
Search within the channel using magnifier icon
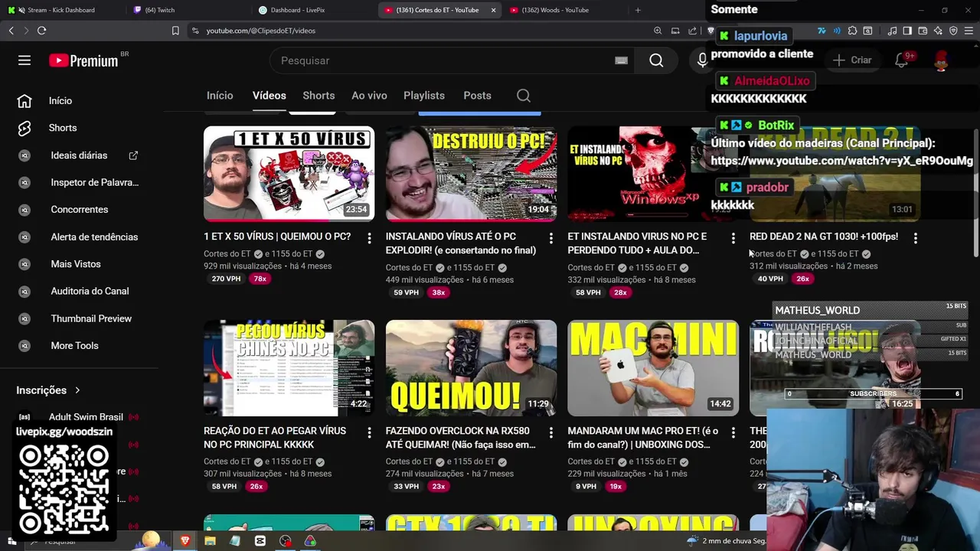pyautogui.click(x=524, y=96)
